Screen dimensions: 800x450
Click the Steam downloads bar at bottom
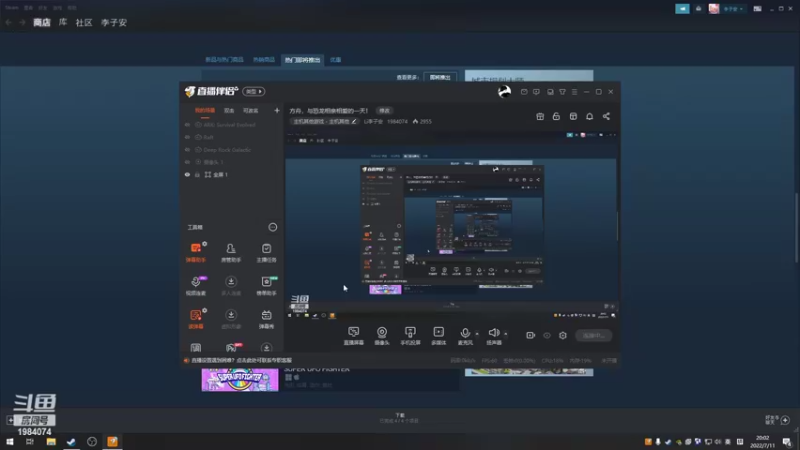pos(399,418)
